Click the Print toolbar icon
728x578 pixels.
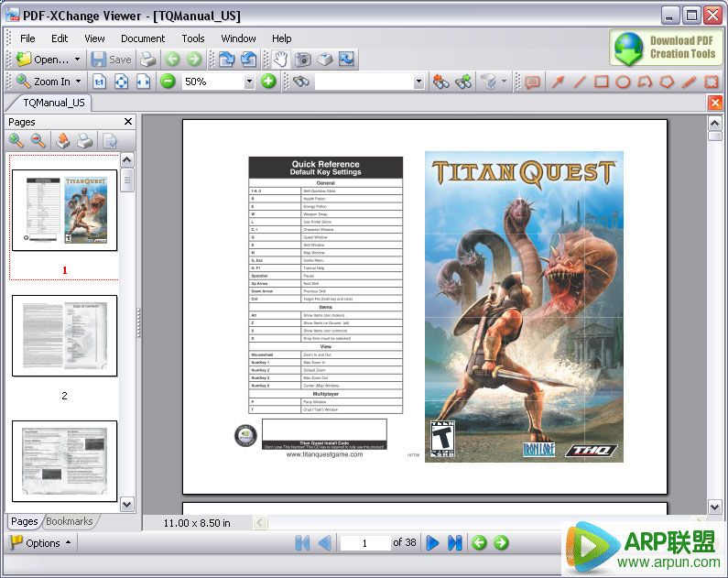148,60
